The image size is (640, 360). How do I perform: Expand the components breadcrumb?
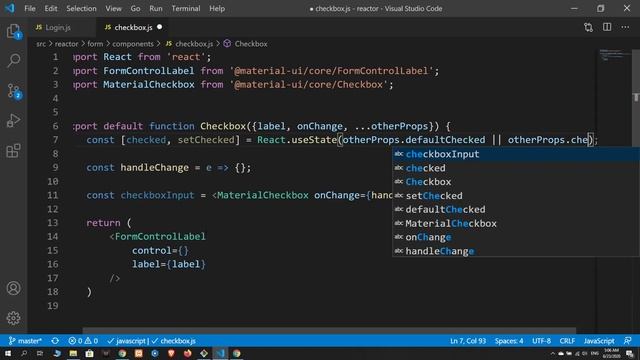(x=133, y=44)
